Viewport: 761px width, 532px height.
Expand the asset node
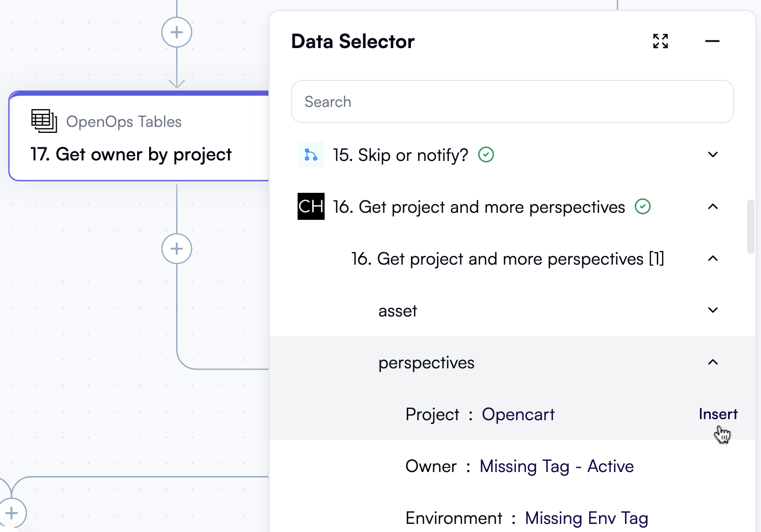tap(712, 311)
